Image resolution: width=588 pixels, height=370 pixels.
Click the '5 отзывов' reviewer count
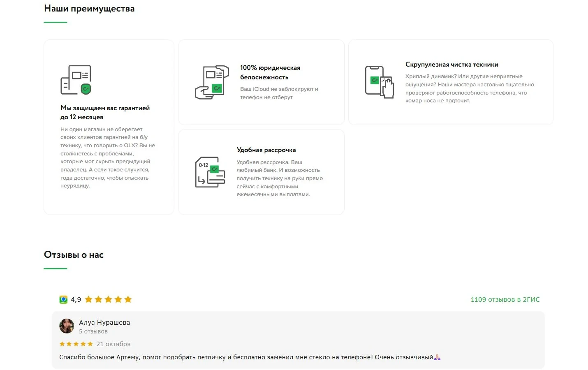pyautogui.click(x=93, y=331)
